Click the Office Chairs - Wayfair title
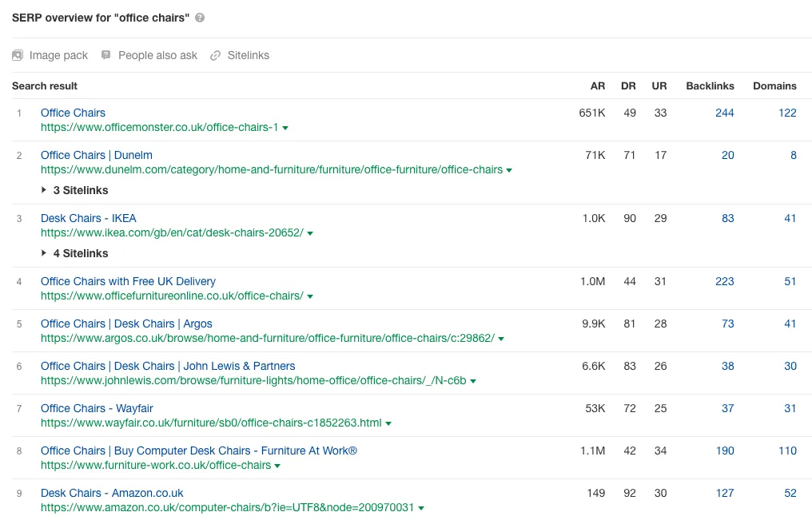This screenshot has width=812, height=520. click(x=97, y=408)
